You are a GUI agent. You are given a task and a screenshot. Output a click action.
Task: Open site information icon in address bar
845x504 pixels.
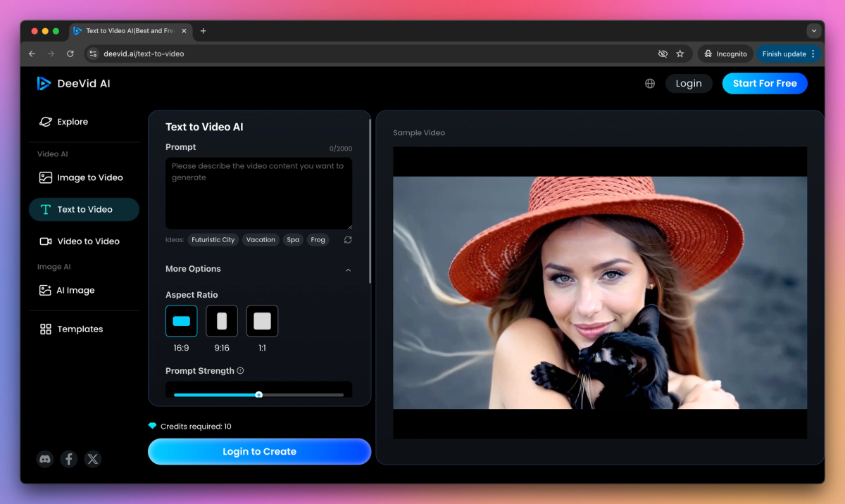pyautogui.click(x=93, y=53)
